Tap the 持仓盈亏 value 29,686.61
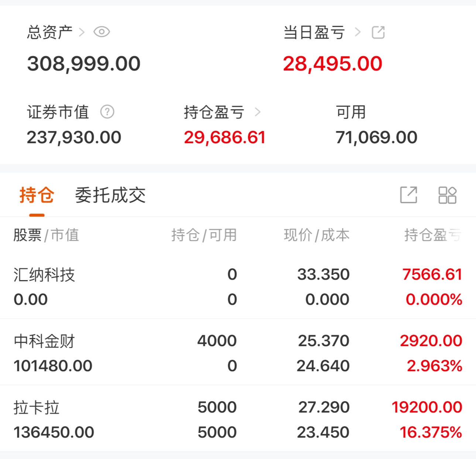This screenshot has width=476, height=459. click(225, 138)
